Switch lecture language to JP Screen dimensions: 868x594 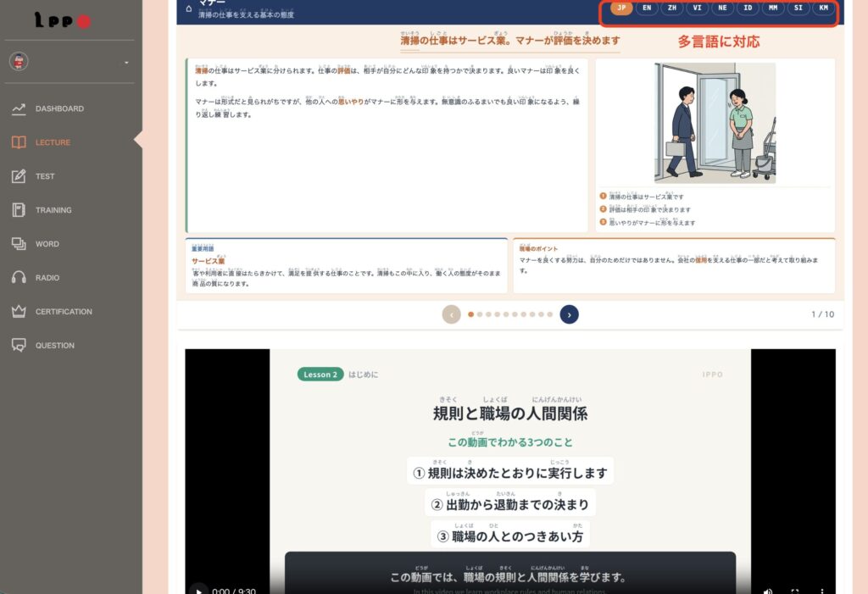tap(621, 8)
